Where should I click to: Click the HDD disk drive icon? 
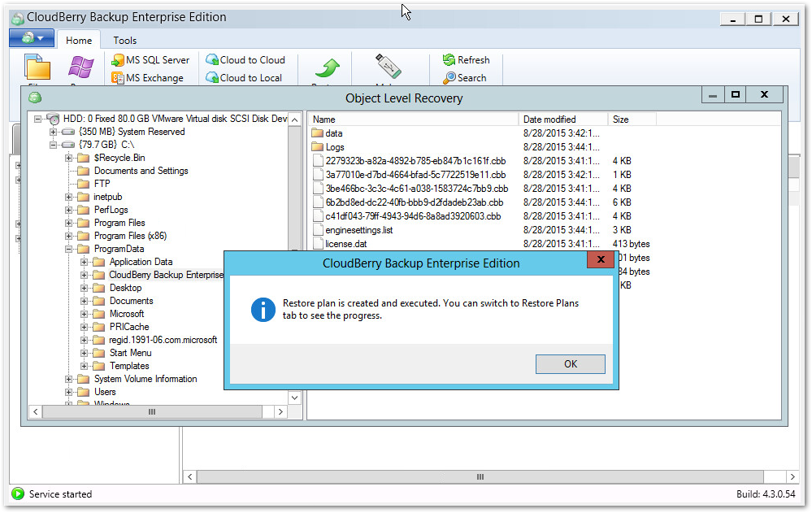[x=53, y=119]
